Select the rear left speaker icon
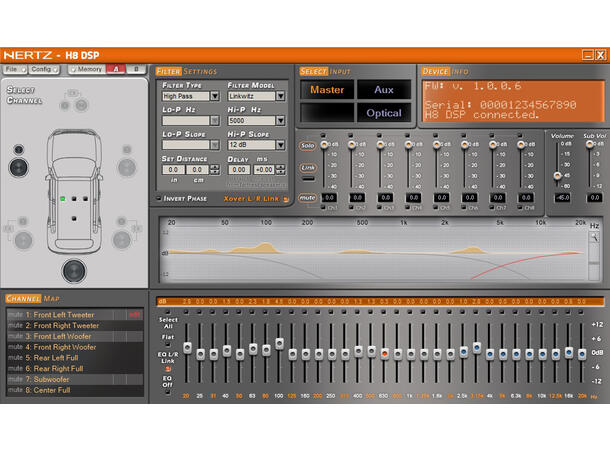The height and width of the screenshot is (450, 610). pos(23,240)
